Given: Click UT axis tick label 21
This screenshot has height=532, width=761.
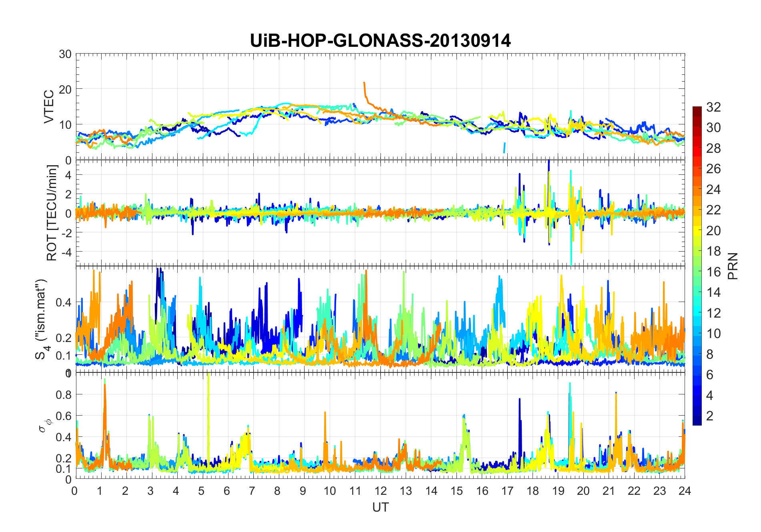Looking at the screenshot, I should (609, 491).
